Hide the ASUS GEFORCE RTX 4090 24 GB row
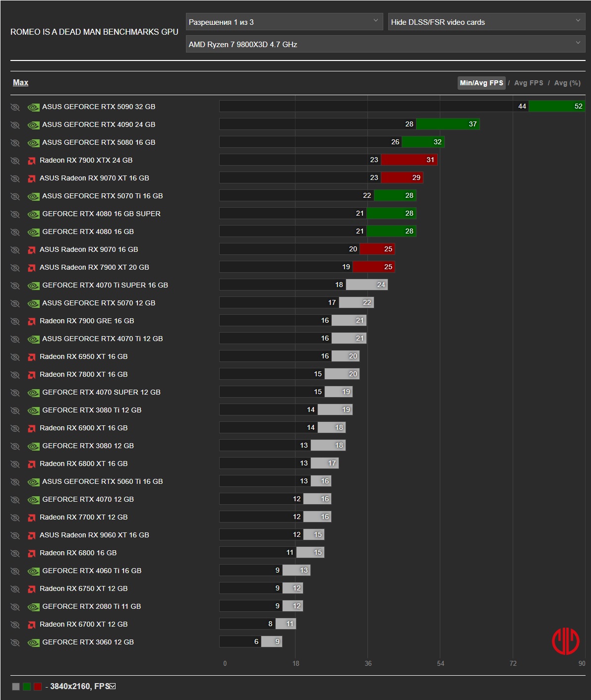591x700 pixels. pyautogui.click(x=15, y=125)
